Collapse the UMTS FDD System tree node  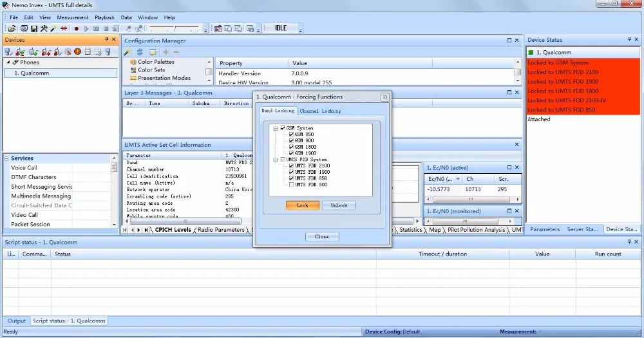click(276, 160)
